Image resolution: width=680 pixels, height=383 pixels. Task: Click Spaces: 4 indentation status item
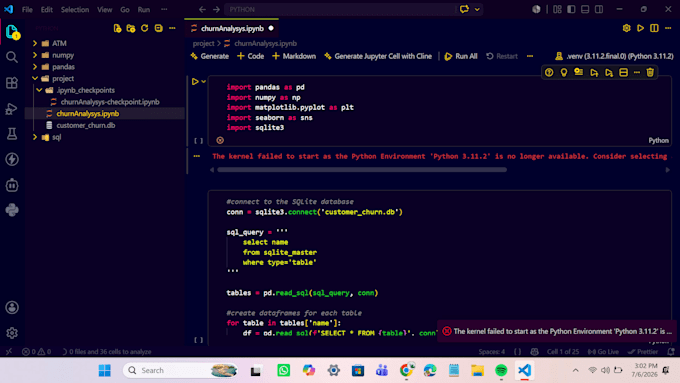coord(492,352)
